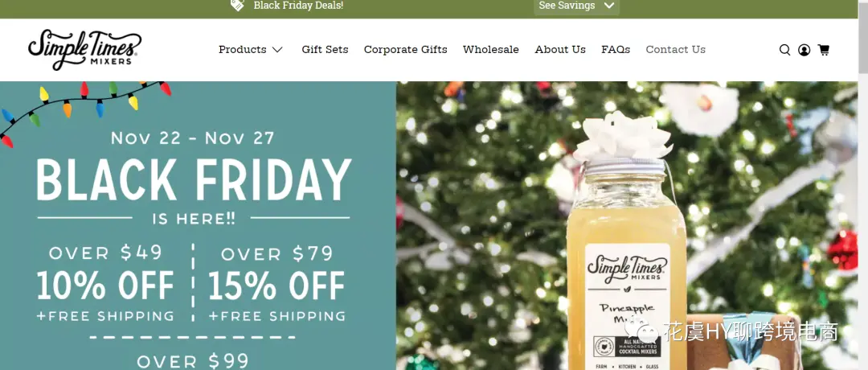Click the Black Friday promotional banner
This screenshot has width=868, height=370.
pyautogui.click(x=199, y=225)
